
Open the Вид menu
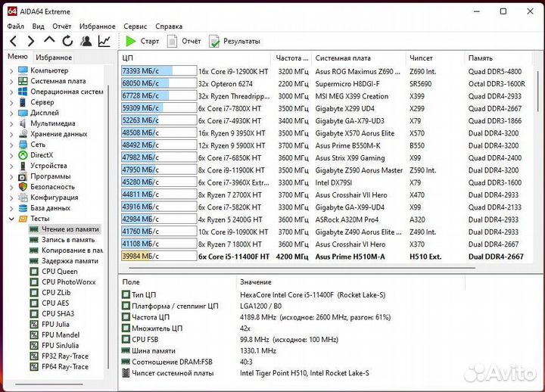[39, 26]
